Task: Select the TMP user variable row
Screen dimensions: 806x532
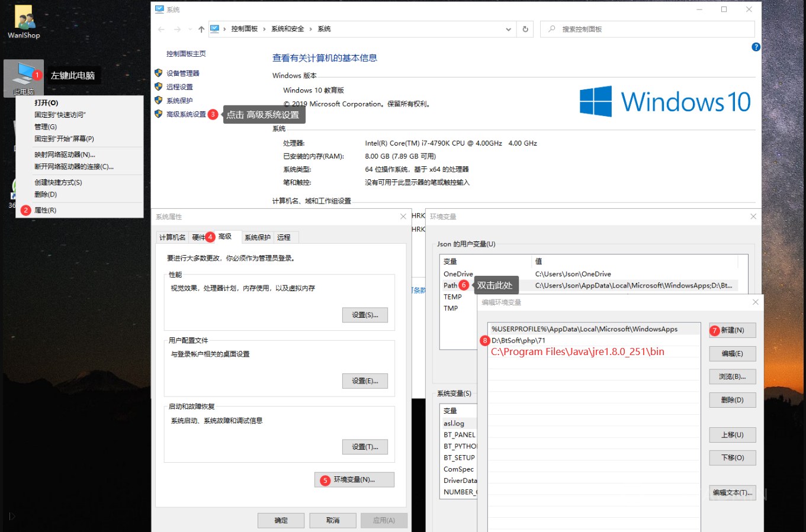Action: (451, 308)
